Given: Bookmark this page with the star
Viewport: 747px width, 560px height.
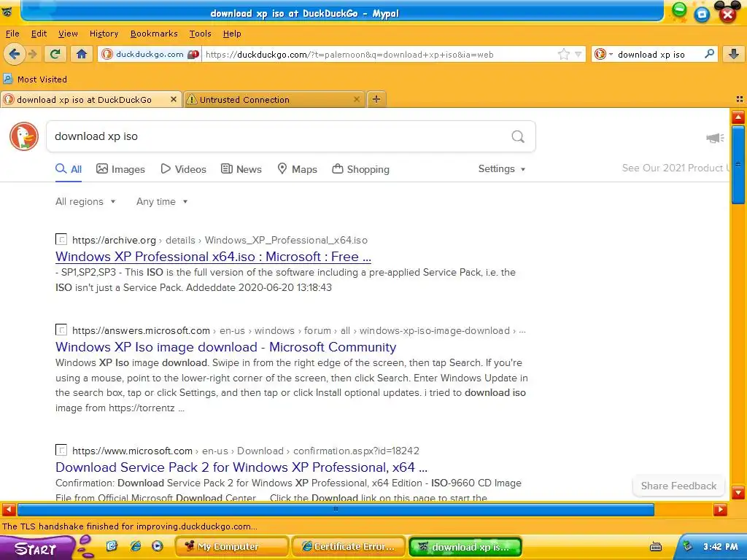Looking at the screenshot, I should [x=564, y=54].
